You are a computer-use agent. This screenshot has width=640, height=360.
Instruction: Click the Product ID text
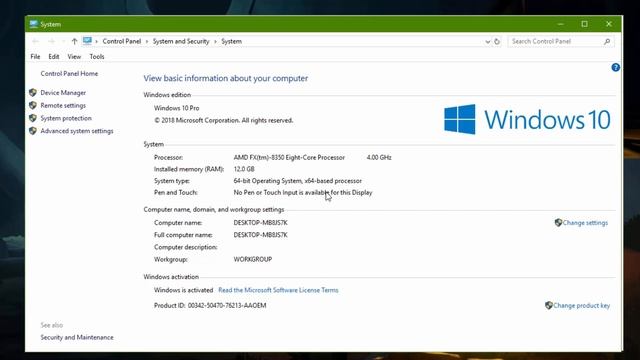(x=210, y=305)
